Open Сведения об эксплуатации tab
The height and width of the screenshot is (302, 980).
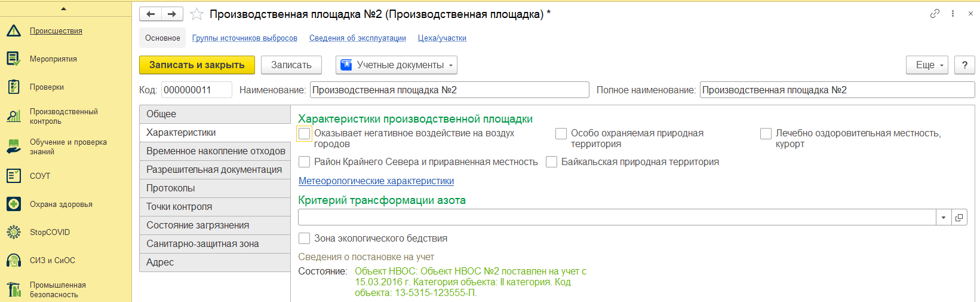358,38
